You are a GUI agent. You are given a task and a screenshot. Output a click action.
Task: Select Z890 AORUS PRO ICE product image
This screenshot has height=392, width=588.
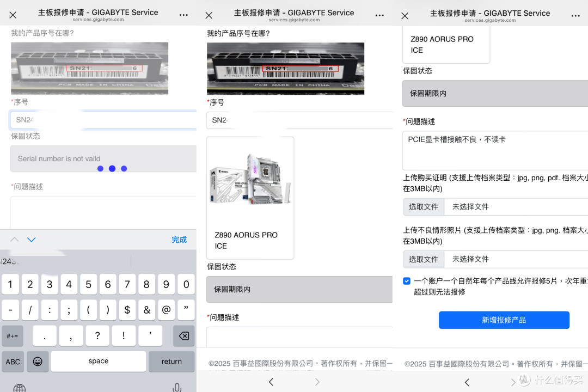[250, 178]
